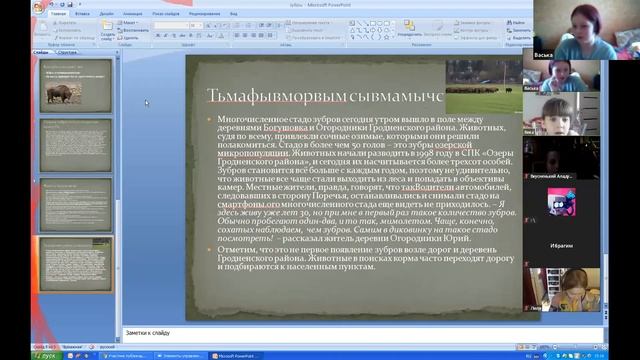The height and width of the screenshot is (360, 640).
Task: Switch panel to Структура outline tab
Action: [x=67, y=52]
